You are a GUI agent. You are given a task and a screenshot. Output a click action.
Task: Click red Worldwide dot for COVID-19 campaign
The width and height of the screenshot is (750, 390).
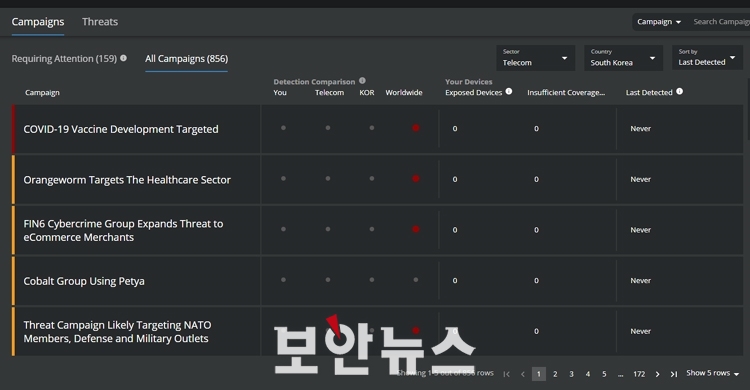click(x=416, y=128)
